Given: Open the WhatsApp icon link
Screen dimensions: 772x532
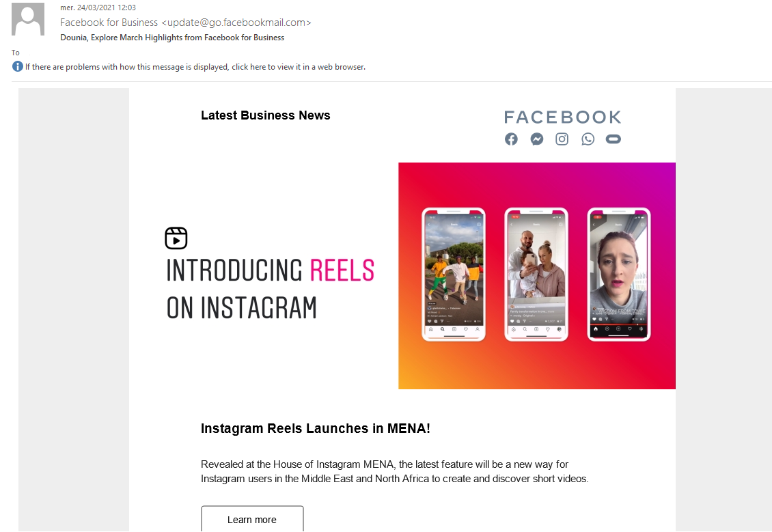Looking at the screenshot, I should 588,139.
